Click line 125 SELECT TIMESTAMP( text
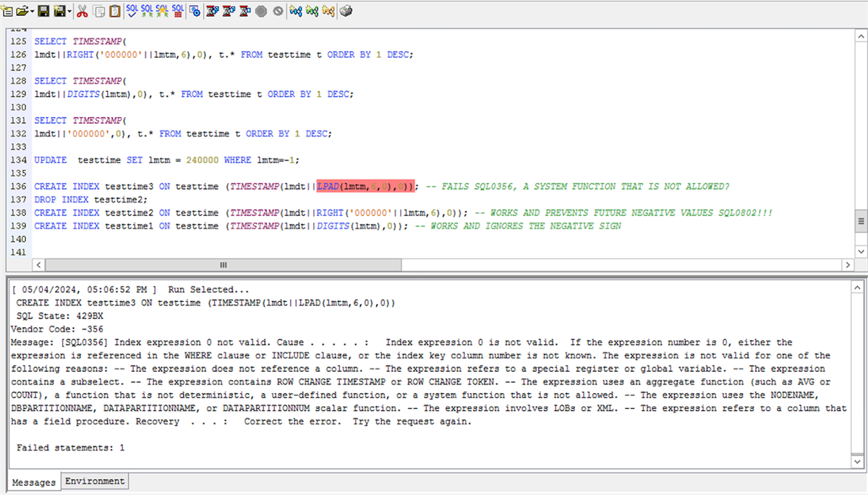This screenshot has height=495, width=868. (x=80, y=42)
